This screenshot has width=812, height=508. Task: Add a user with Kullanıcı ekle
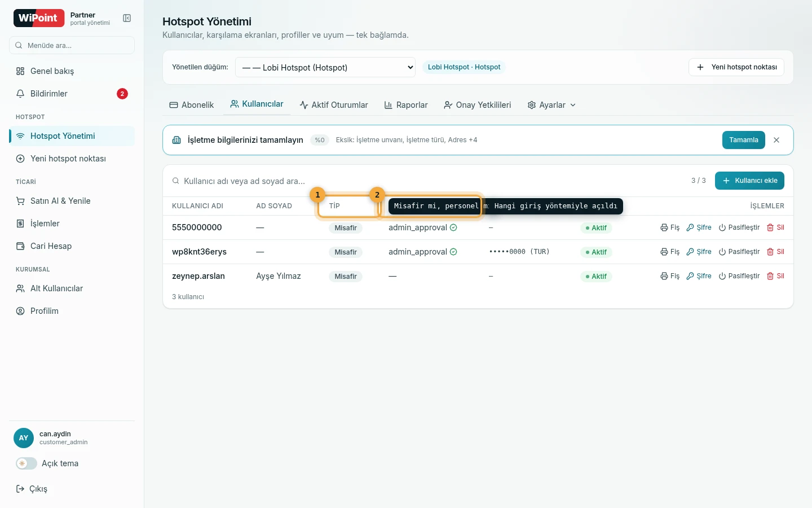pos(749,181)
